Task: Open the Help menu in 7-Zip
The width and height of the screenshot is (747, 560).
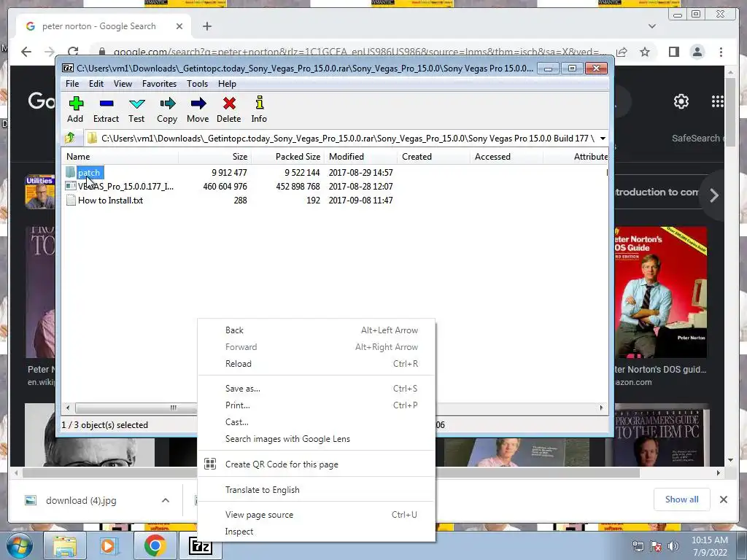Action: point(228,84)
